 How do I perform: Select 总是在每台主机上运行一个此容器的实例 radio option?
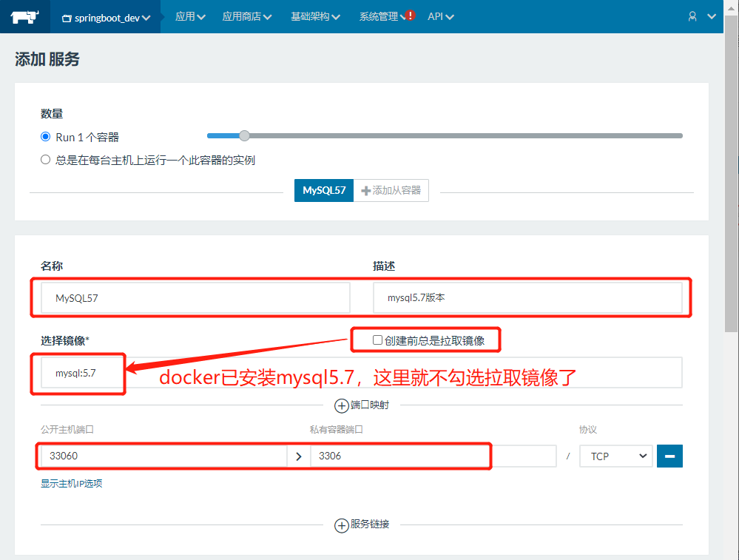click(45, 159)
